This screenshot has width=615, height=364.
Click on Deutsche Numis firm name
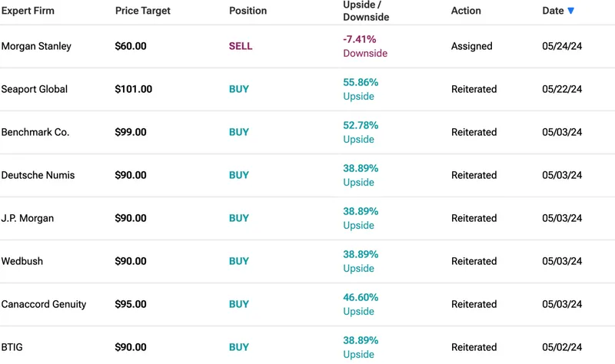pyautogui.click(x=38, y=175)
